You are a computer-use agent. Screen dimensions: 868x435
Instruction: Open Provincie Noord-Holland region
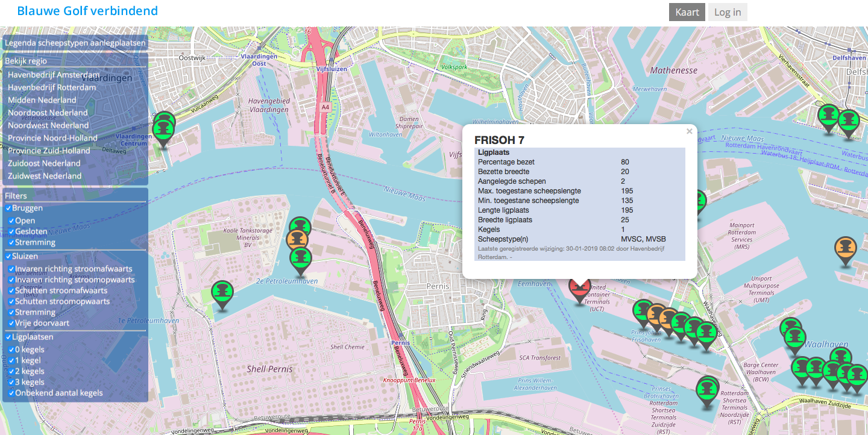click(x=52, y=138)
